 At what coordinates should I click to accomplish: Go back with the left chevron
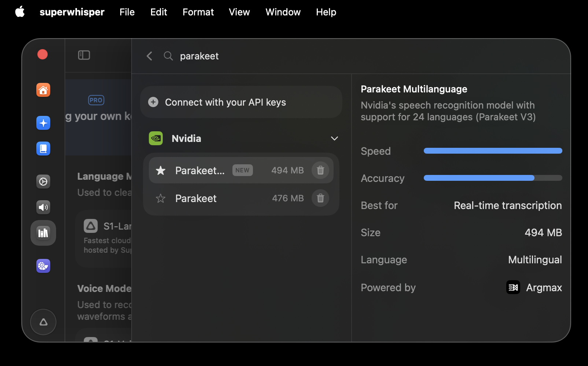(149, 56)
